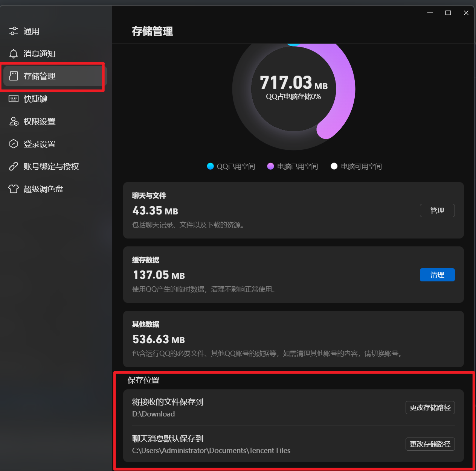This screenshot has width=476, height=471.
Task: Click the 717.03 MB total in ring center
Action: click(x=294, y=83)
